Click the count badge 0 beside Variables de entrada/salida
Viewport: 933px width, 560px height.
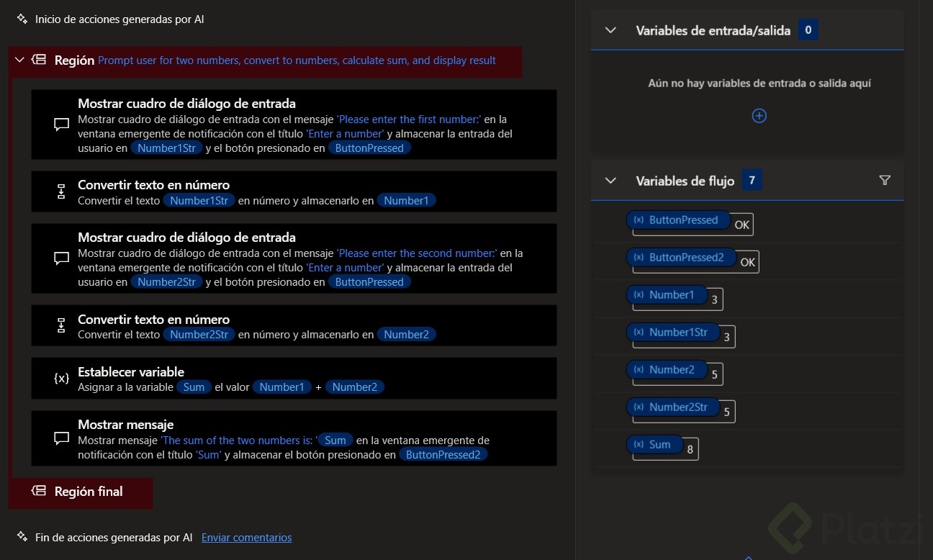pyautogui.click(x=808, y=30)
